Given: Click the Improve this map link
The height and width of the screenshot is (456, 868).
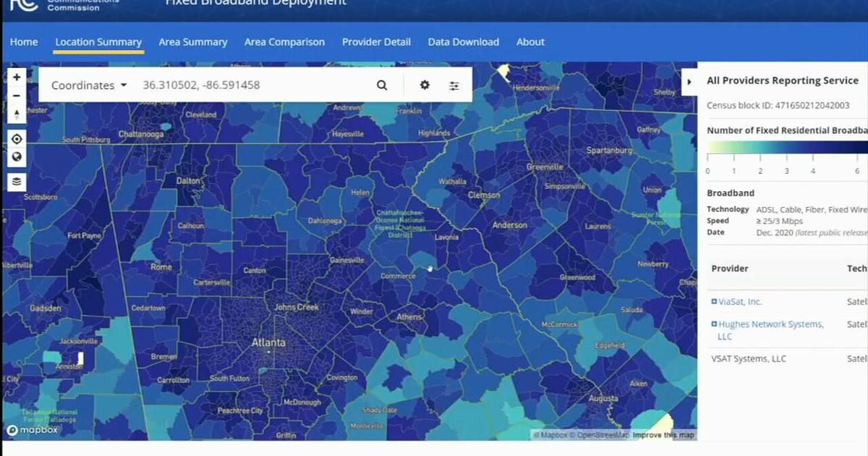Looking at the screenshot, I should point(664,435).
